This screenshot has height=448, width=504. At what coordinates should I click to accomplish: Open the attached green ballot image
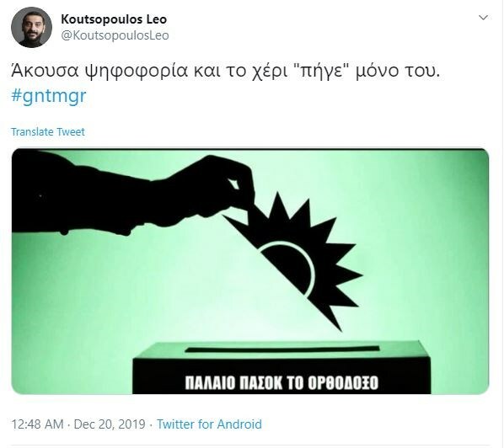pyautogui.click(x=250, y=271)
